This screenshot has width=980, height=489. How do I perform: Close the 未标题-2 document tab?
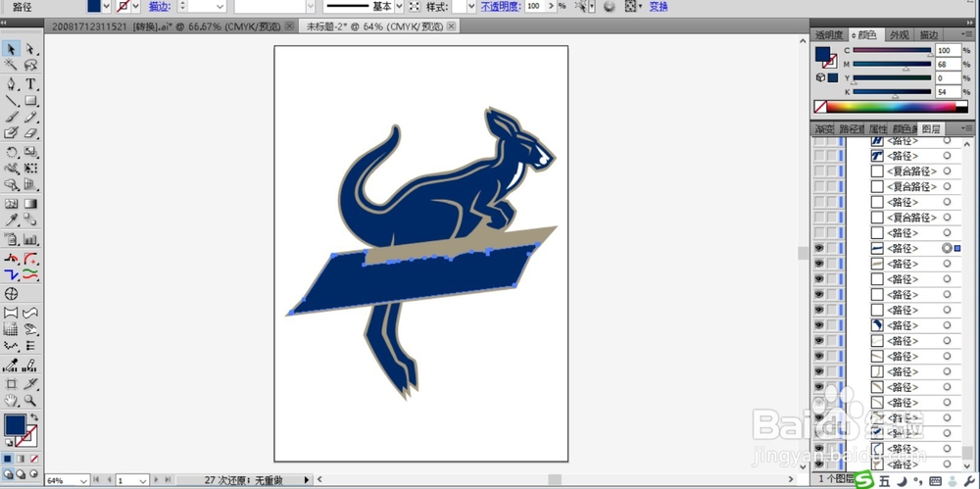tap(451, 26)
